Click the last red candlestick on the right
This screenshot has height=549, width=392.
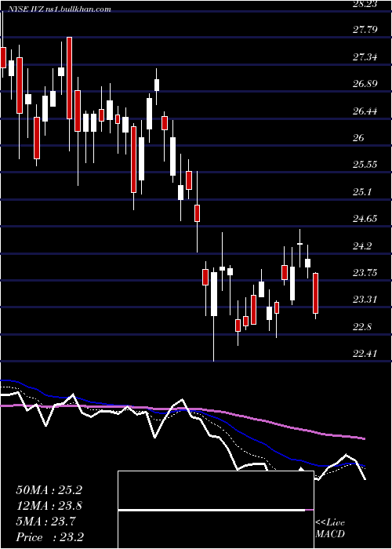point(316,293)
